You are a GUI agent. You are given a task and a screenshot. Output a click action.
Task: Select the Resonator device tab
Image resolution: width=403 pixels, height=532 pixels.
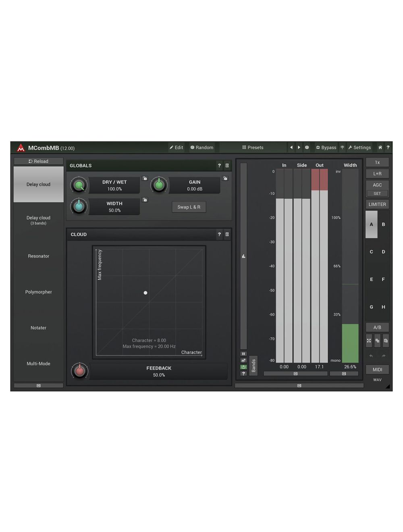coord(39,256)
